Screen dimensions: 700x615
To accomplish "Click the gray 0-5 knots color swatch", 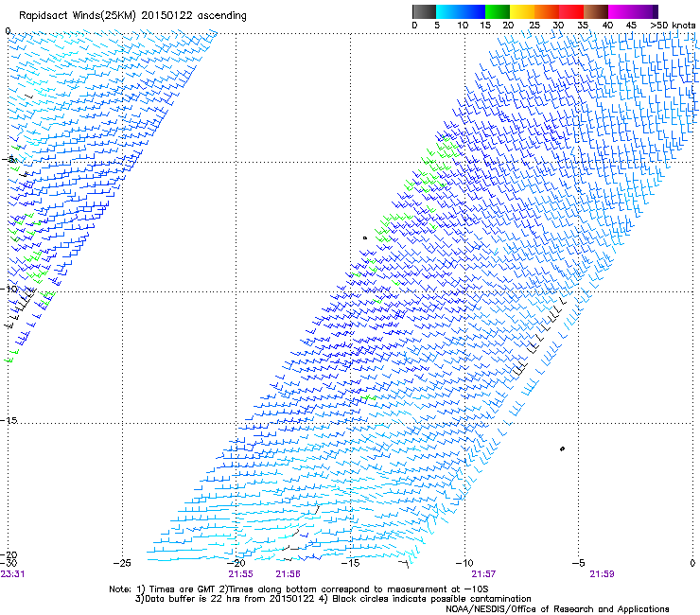I will click(424, 11).
